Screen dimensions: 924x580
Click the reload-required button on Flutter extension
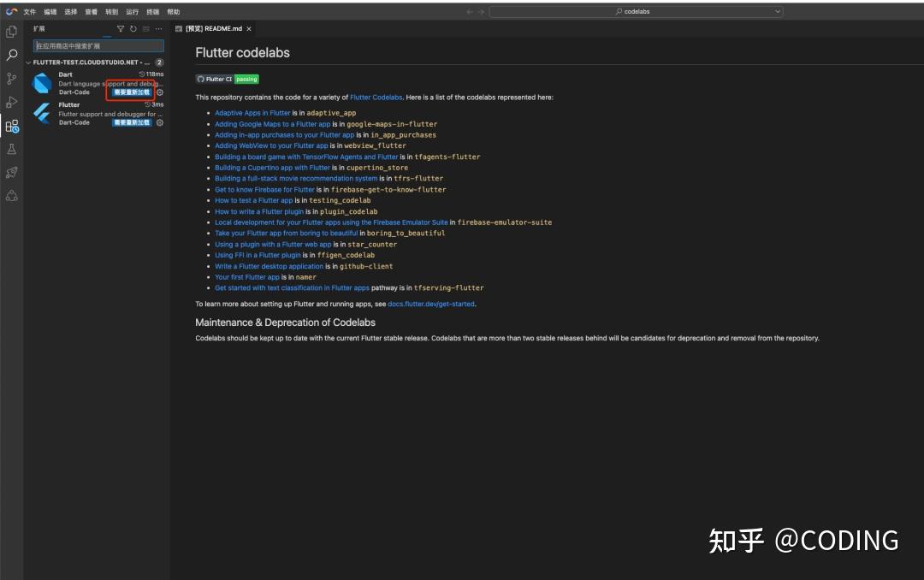(132, 122)
